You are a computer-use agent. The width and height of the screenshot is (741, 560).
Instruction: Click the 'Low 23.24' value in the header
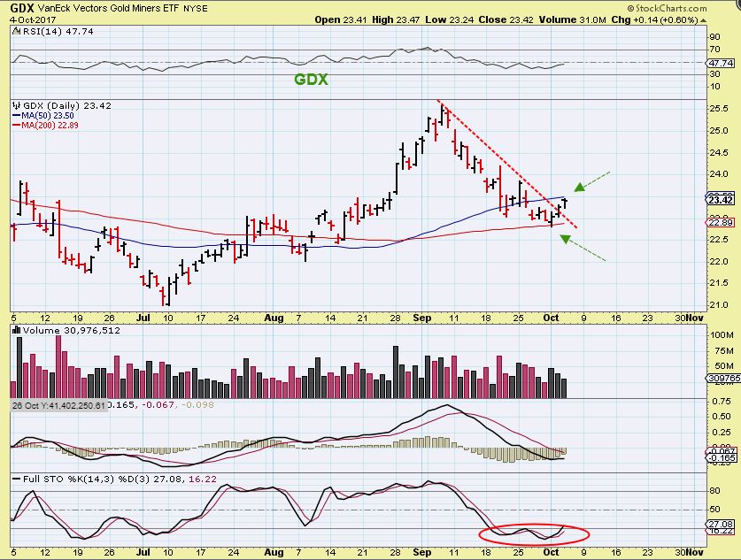click(x=450, y=19)
